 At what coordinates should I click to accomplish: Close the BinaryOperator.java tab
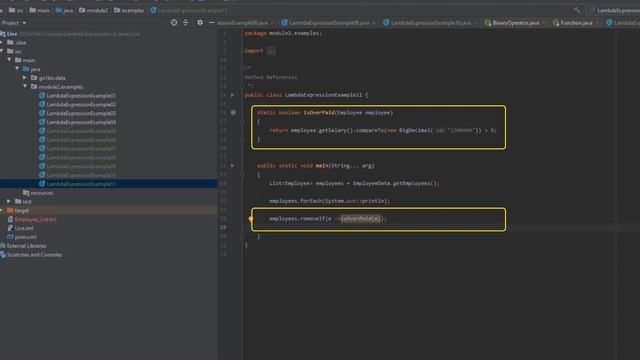pos(544,23)
